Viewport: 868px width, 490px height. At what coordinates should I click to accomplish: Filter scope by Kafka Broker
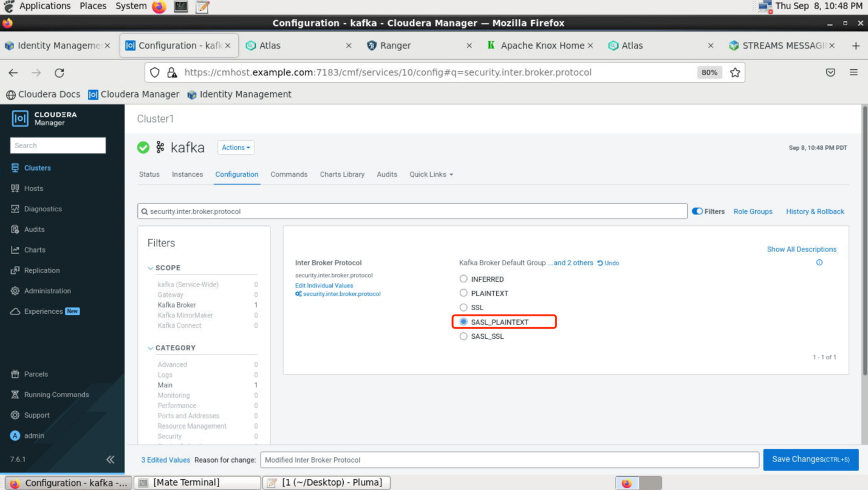tap(177, 305)
